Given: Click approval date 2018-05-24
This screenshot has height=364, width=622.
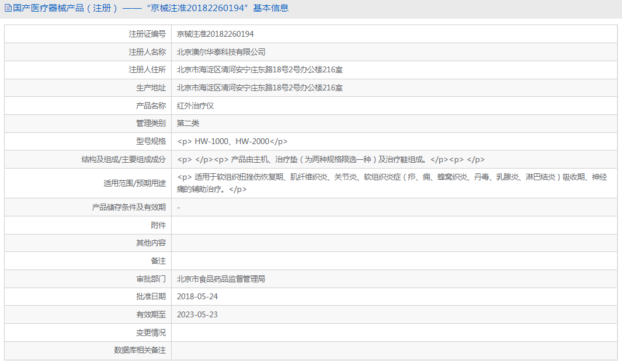Looking at the screenshot, I should pos(197,297).
